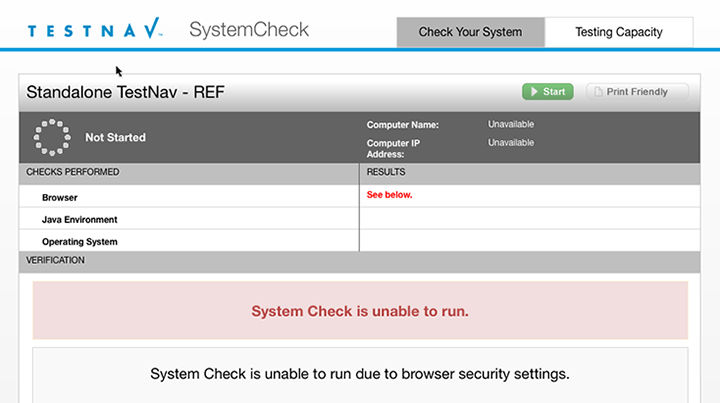The height and width of the screenshot is (403, 720).
Task: Click the Unavailable value beside Computer Name
Action: pyautogui.click(x=511, y=125)
